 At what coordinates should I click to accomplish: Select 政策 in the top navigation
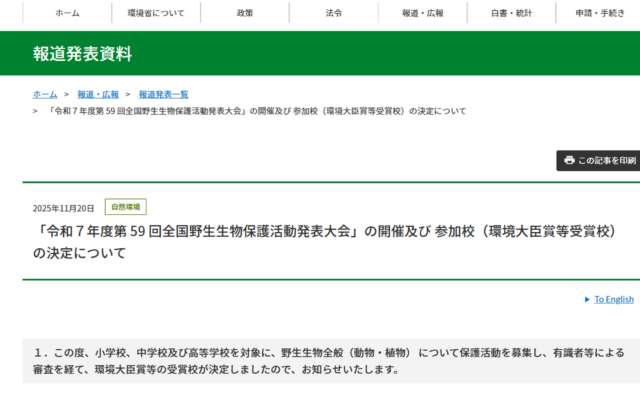245,13
